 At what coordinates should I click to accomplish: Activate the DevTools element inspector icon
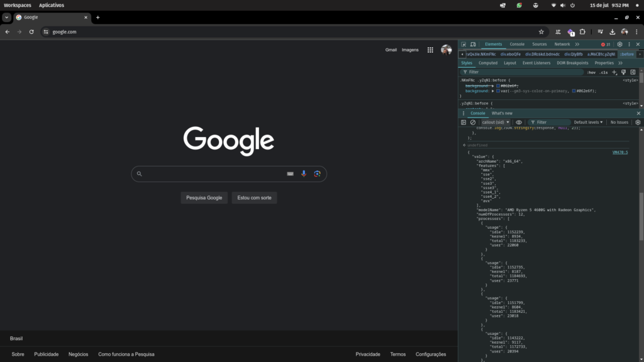coord(464,45)
